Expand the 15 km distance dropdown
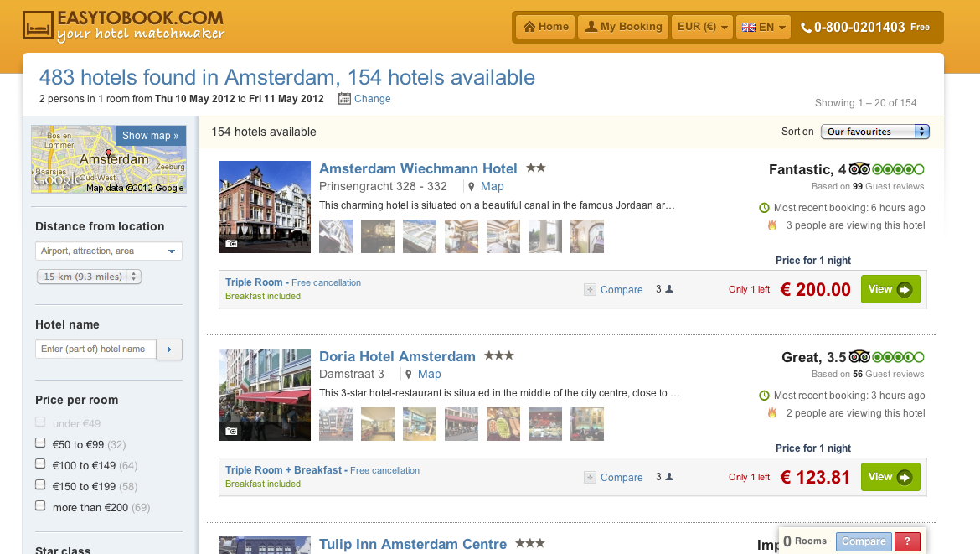980x554 pixels. click(89, 277)
